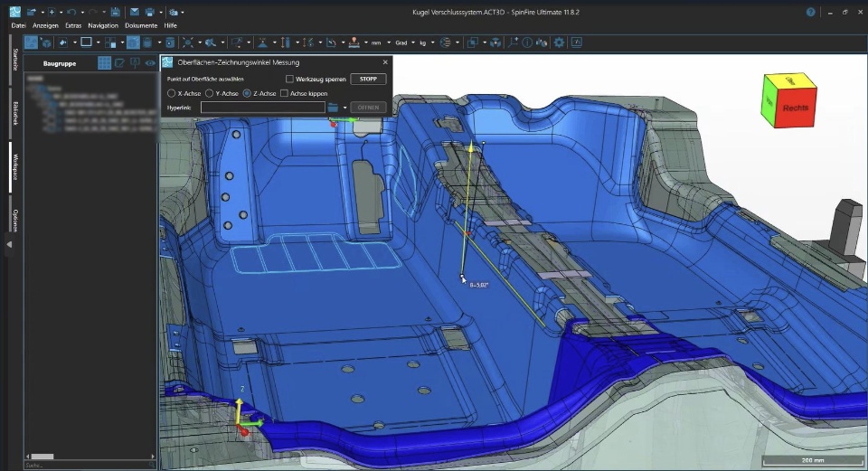Click the grid view icon in Baugruppe panel

104,63
